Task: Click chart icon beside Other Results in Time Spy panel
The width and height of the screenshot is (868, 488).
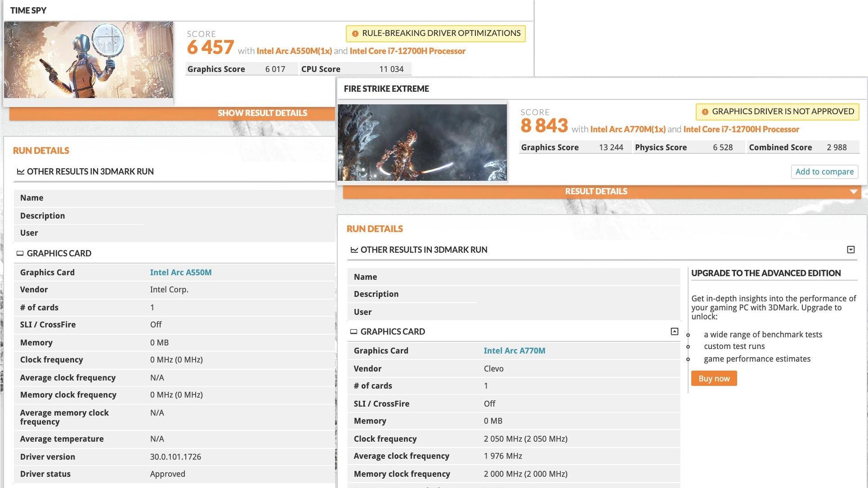Action: pos(20,171)
